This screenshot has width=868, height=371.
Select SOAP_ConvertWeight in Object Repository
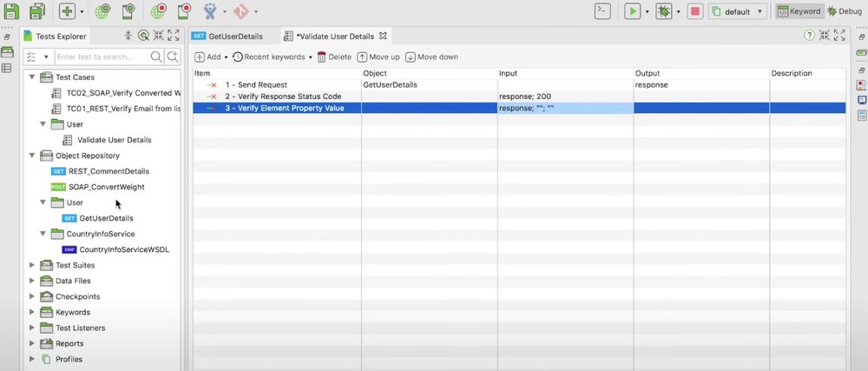(106, 187)
